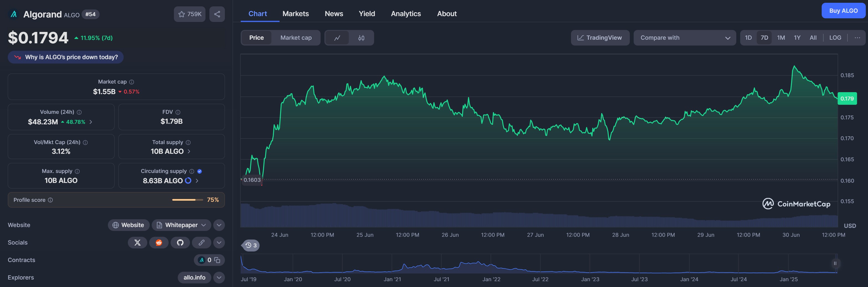Image resolution: width=868 pixels, height=287 pixels.
Task: Switch to the News tab
Action: click(334, 14)
